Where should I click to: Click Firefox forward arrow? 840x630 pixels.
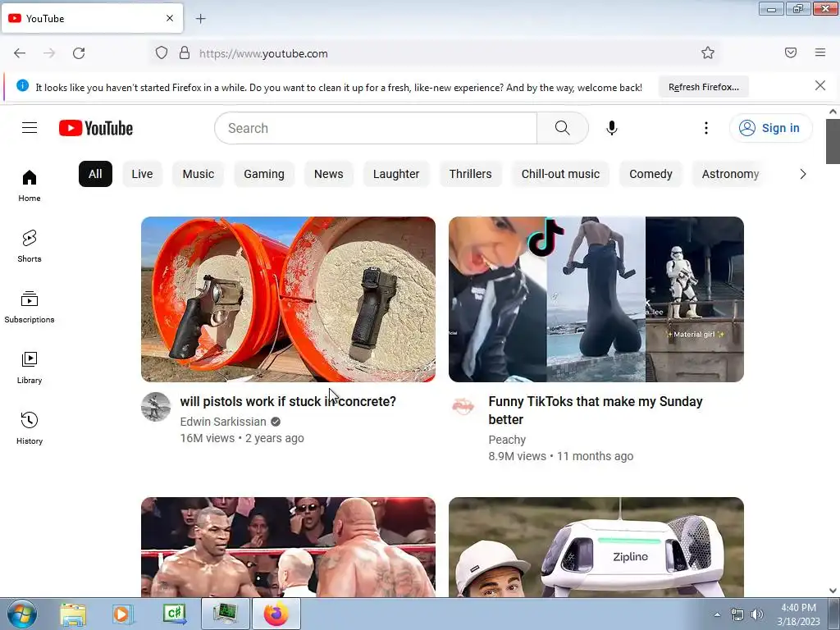[x=49, y=53]
